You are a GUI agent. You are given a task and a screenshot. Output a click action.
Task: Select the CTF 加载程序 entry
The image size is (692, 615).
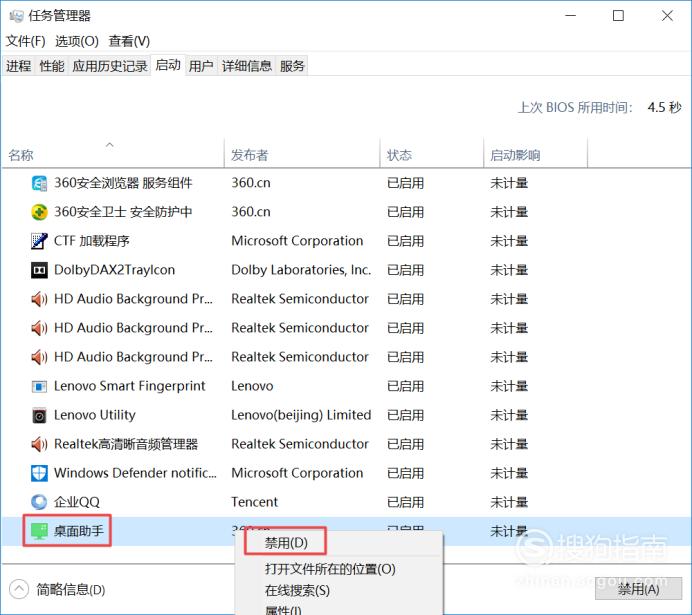[x=92, y=241]
